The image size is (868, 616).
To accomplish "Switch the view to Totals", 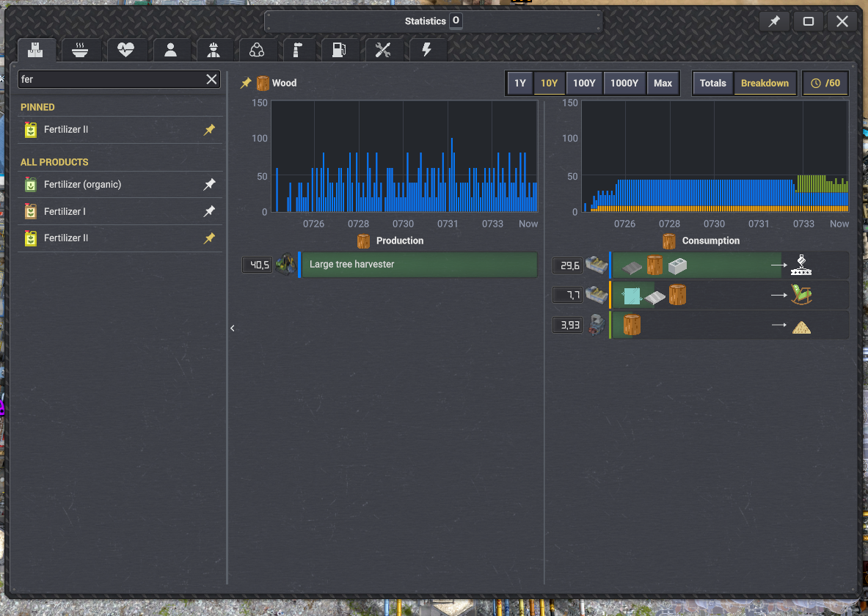I will pyautogui.click(x=713, y=83).
